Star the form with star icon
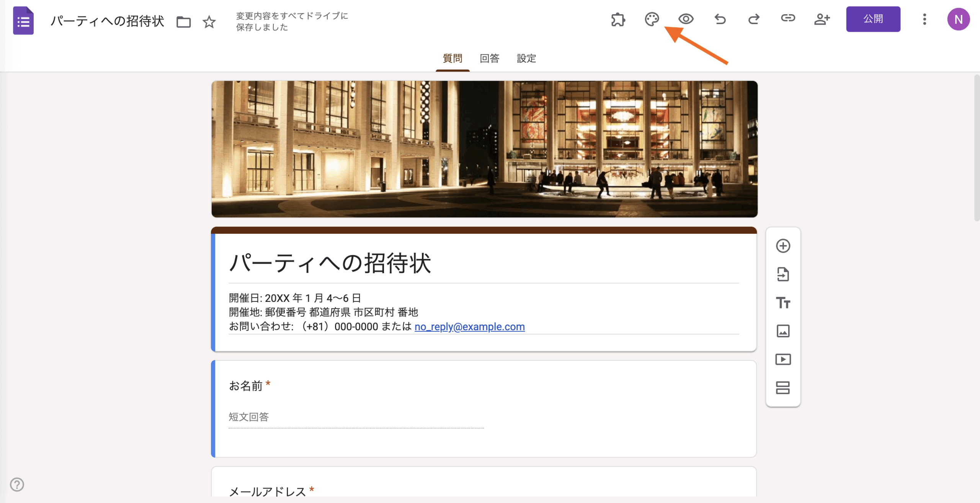Image resolution: width=980 pixels, height=503 pixels. [x=209, y=22]
